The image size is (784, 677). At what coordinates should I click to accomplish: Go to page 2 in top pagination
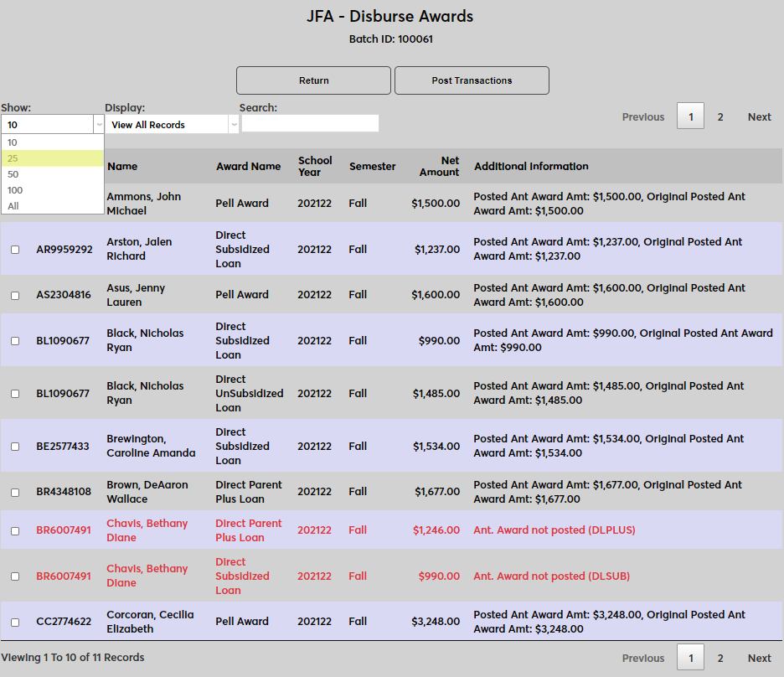tap(720, 117)
